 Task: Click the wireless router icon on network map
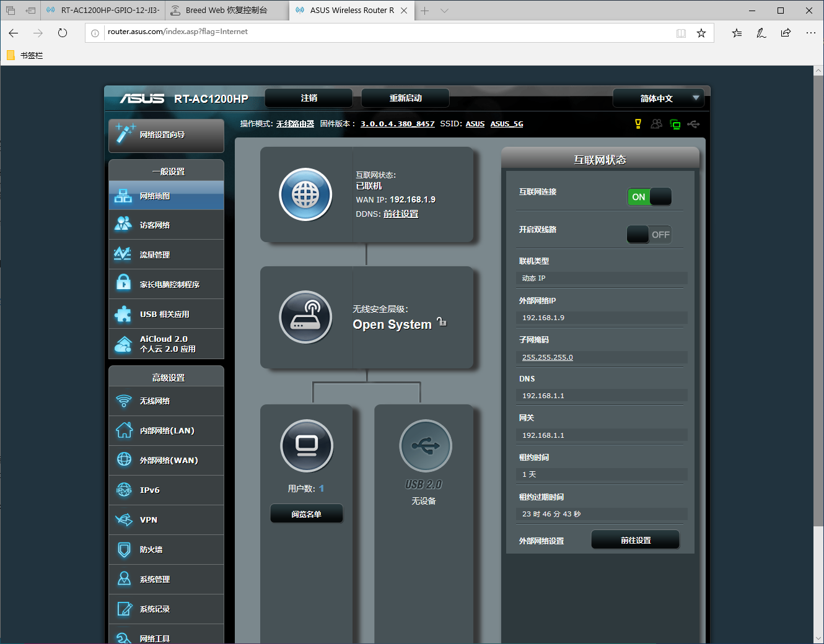[305, 317]
